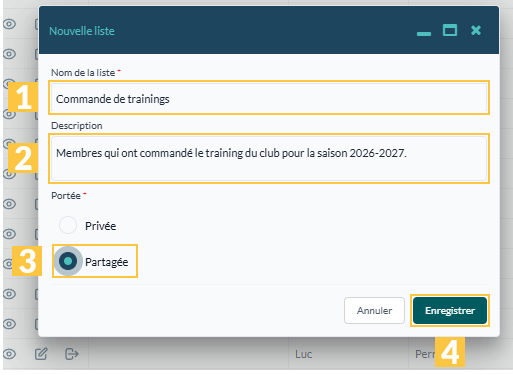Cancel with the Annuler button
Image resolution: width=513 pixels, height=375 pixels.
pyautogui.click(x=374, y=310)
